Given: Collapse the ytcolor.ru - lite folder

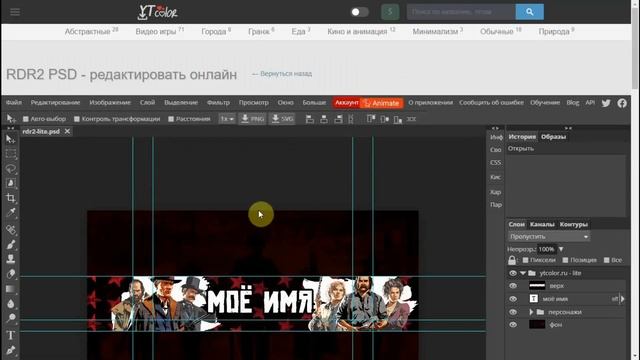Looking at the screenshot, I should (x=523, y=273).
